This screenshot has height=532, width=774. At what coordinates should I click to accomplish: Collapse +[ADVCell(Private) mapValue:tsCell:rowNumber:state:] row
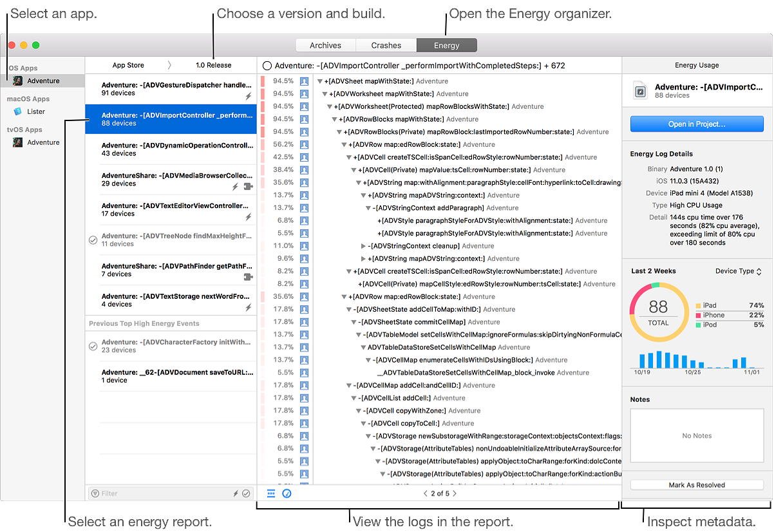354,170
